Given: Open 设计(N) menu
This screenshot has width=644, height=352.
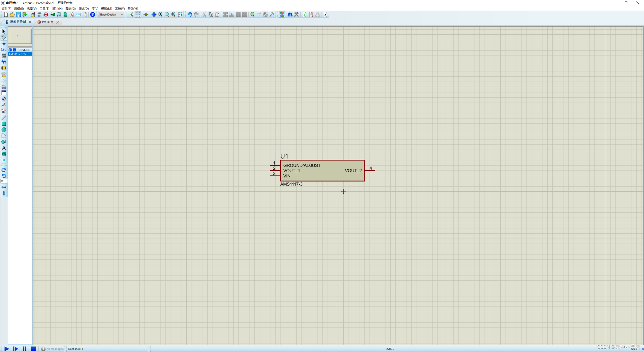Looking at the screenshot, I should point(57,9).
